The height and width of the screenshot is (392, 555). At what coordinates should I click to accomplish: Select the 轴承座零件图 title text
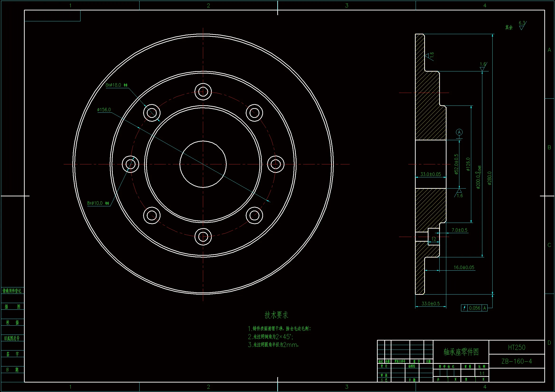click(x=461, y=352)
